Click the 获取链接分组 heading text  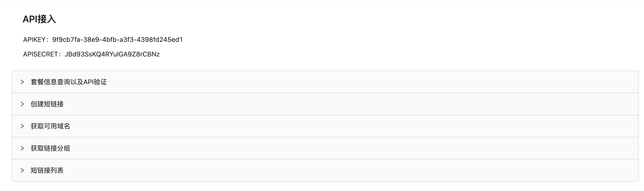coord(50,148)
